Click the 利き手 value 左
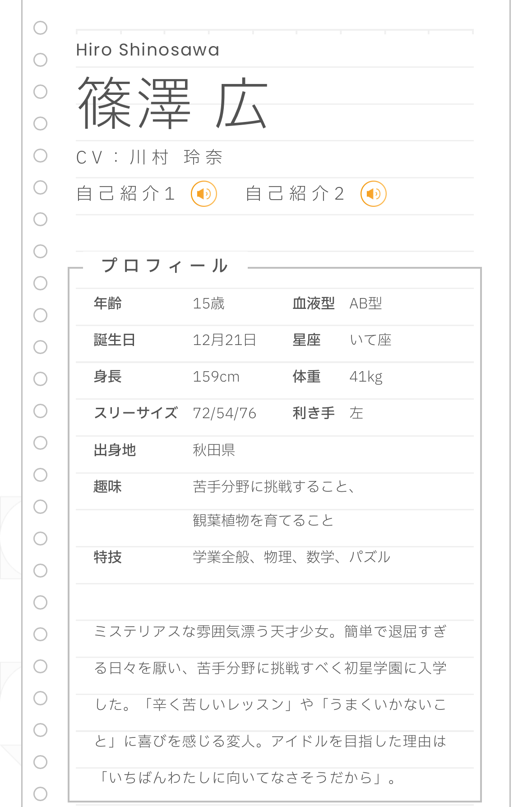 [x=356, y=413]
